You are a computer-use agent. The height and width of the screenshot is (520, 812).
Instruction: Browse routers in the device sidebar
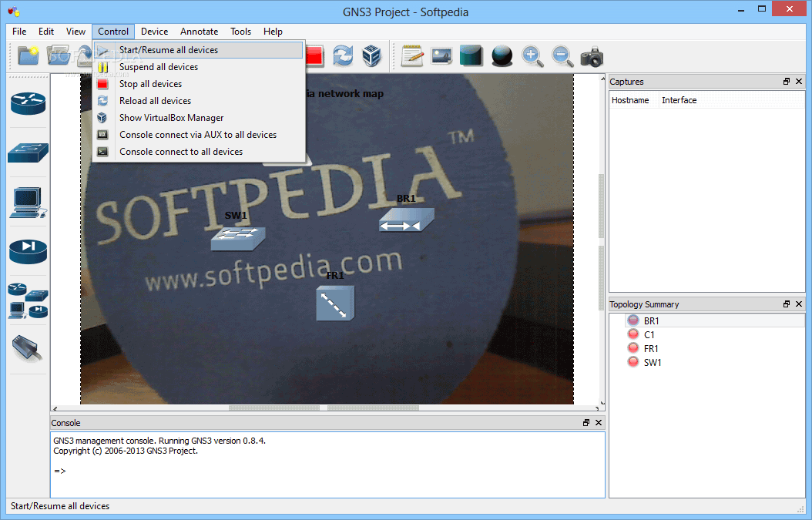point(28,103)
